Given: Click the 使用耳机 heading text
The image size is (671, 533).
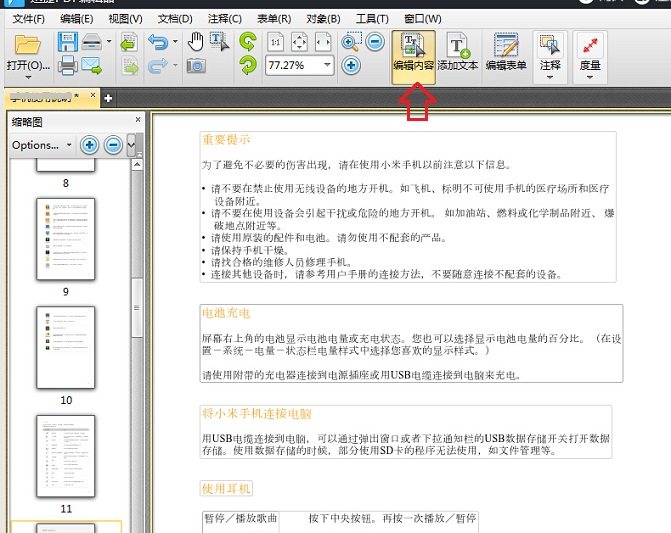Looking at the screenshot, I should [226, 489].
